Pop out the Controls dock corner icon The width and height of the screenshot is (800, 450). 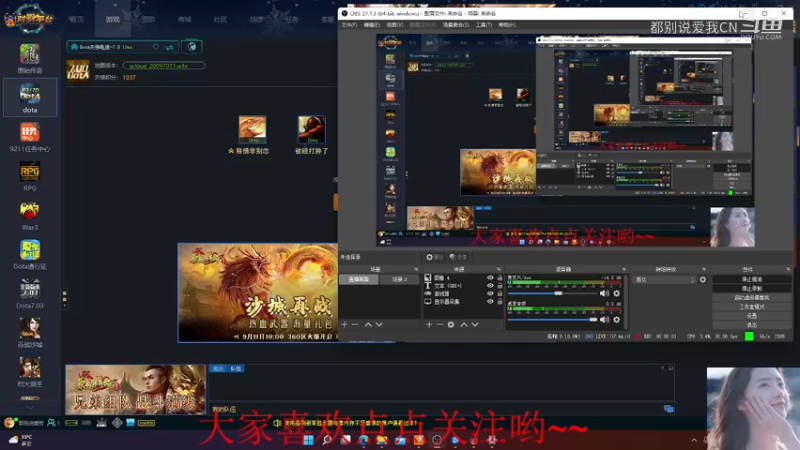[788, 269]
